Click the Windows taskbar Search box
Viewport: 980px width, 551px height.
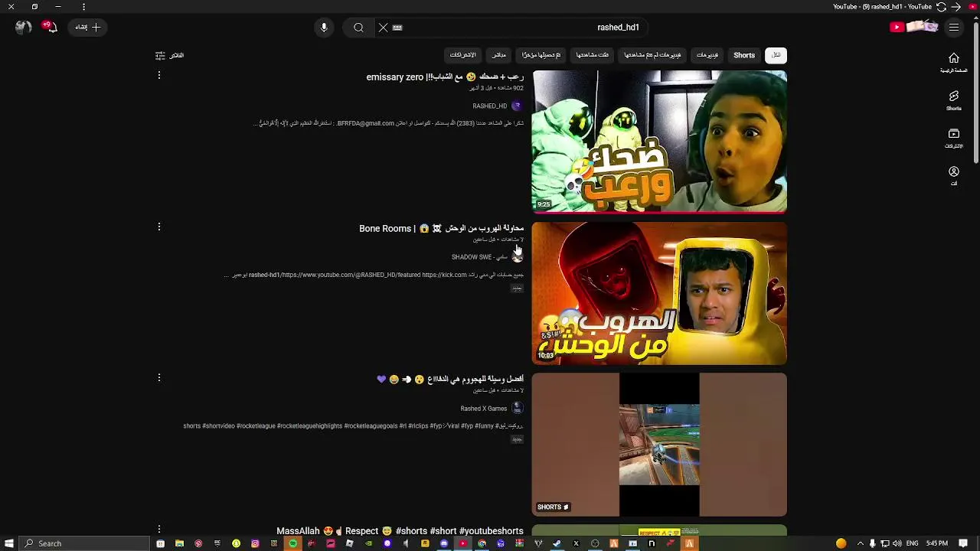(84, 543)
